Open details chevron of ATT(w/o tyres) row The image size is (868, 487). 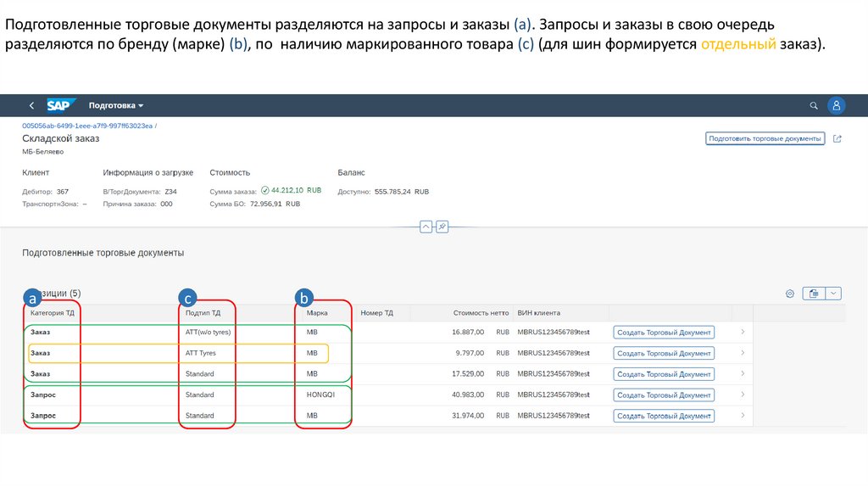pos(743,332)
